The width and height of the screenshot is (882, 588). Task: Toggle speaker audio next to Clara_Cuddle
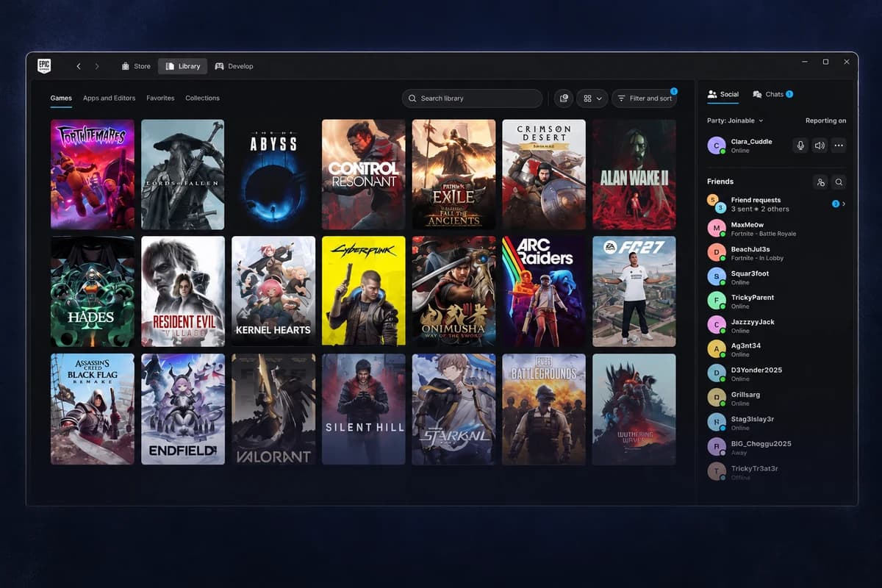coord(820,145)
